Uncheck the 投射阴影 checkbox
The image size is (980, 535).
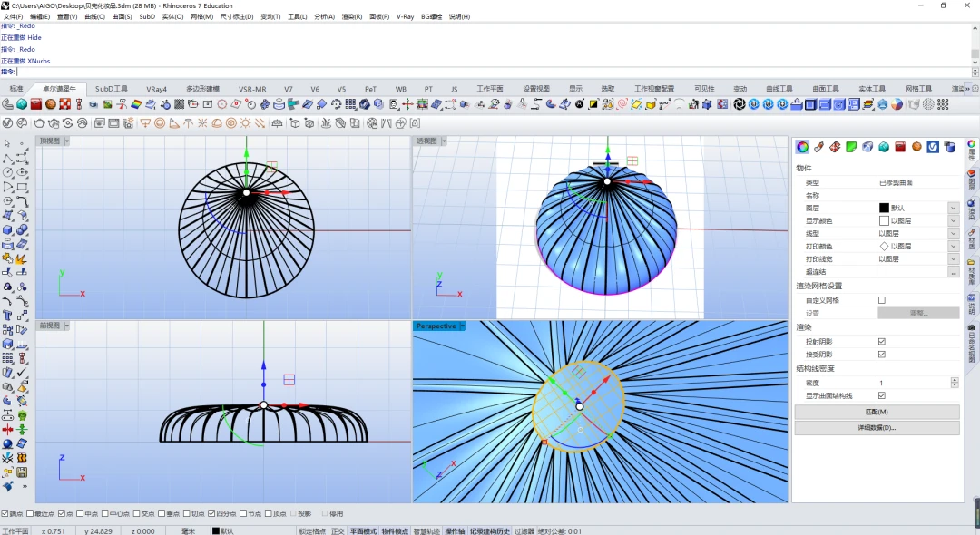(x=882, y=342)
